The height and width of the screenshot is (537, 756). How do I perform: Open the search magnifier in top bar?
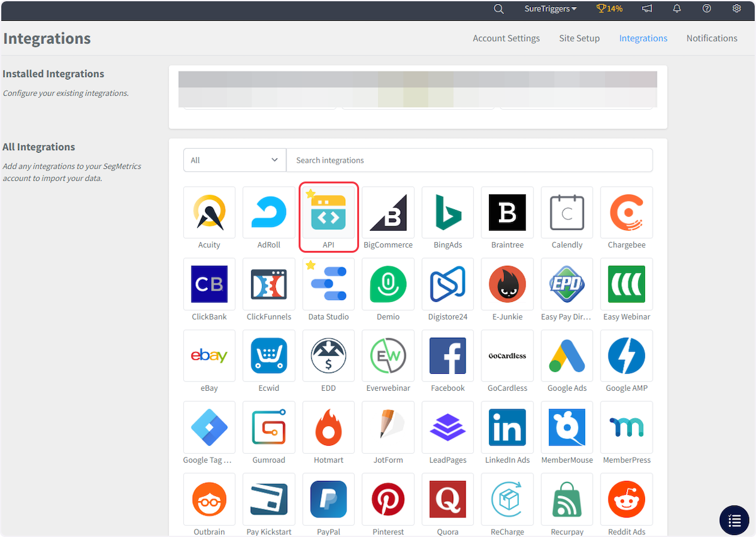coord(498,9)
